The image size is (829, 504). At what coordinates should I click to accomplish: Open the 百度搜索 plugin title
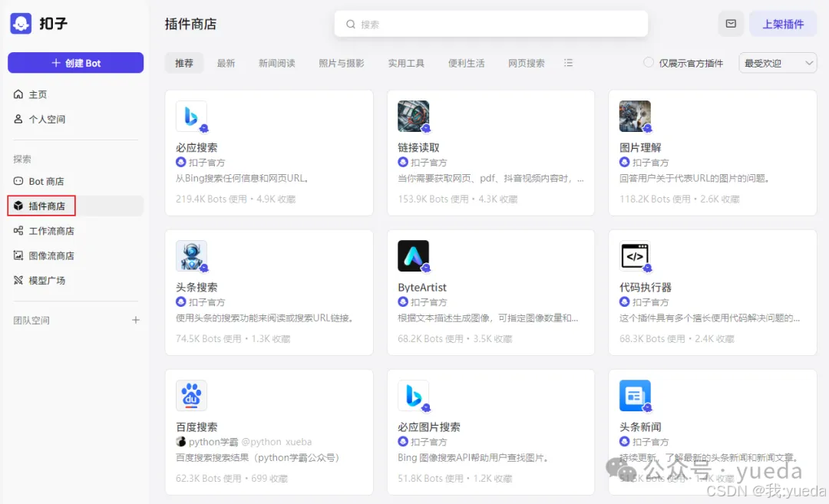pyautogui.click(x=197, y=427)
